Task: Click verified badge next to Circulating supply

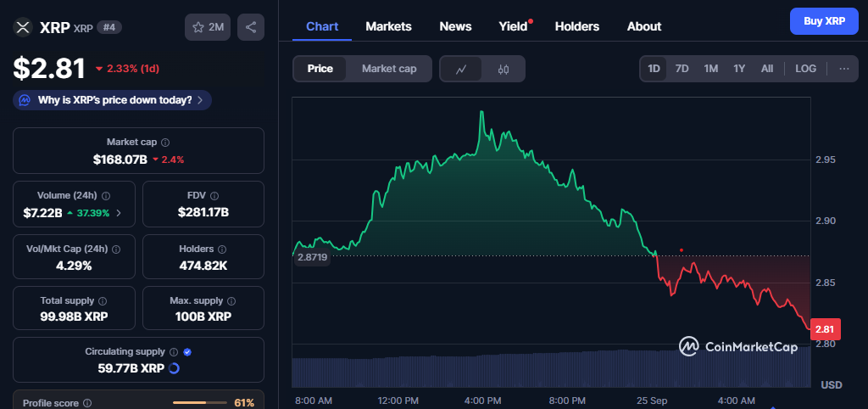Action: [187, 352]
